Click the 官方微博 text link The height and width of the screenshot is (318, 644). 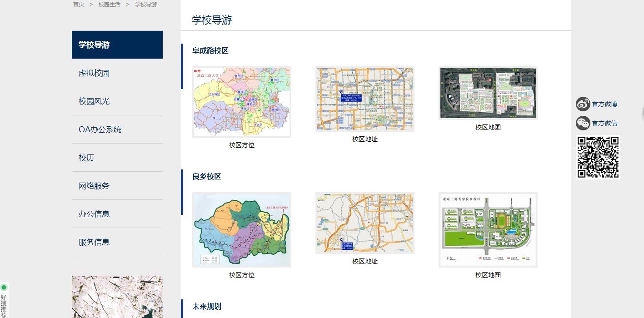coord(604,104)
